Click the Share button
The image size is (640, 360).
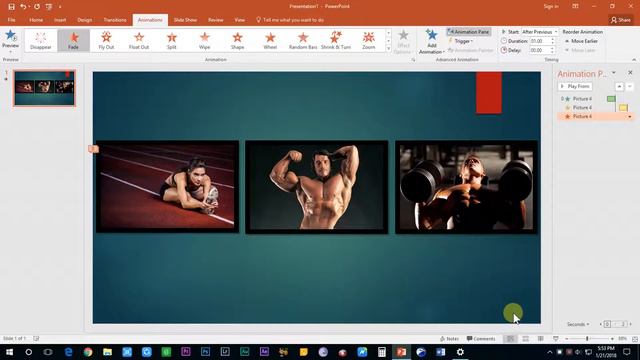click(x=620, y=20)
